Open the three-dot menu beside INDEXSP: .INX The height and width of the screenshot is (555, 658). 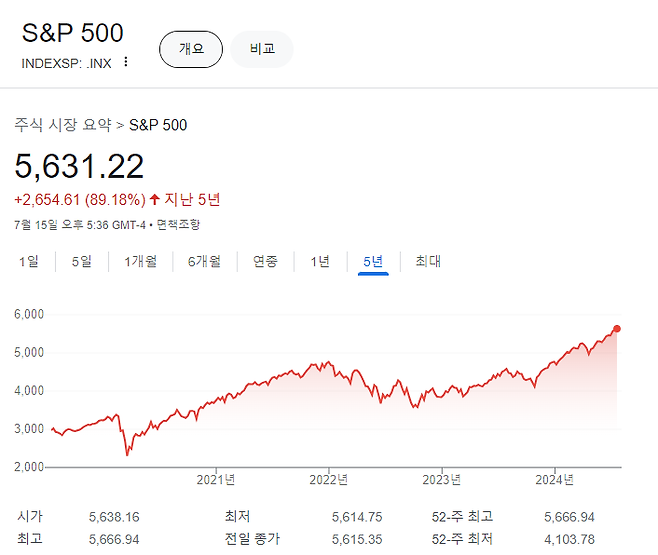125,62
